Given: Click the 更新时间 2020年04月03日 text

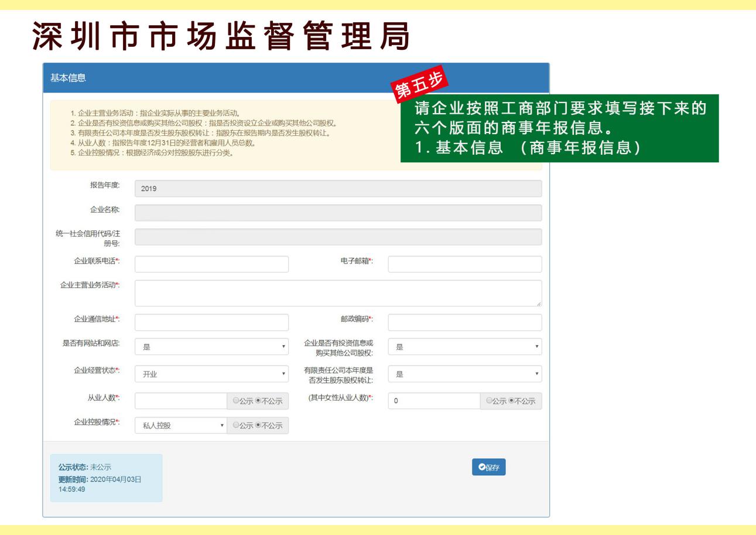Looking at the screenshot, I should pyautogui.click(x=100, y=484).
